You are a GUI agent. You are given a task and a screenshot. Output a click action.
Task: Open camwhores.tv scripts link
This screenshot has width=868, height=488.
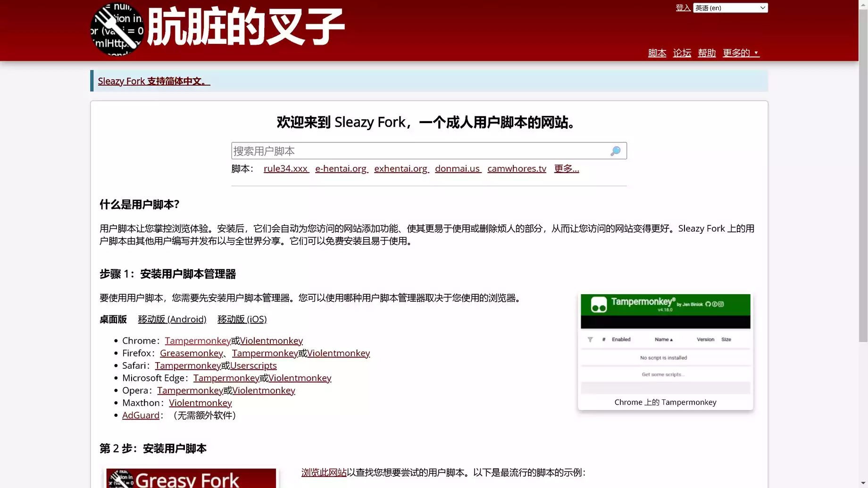tap(517, 168)
